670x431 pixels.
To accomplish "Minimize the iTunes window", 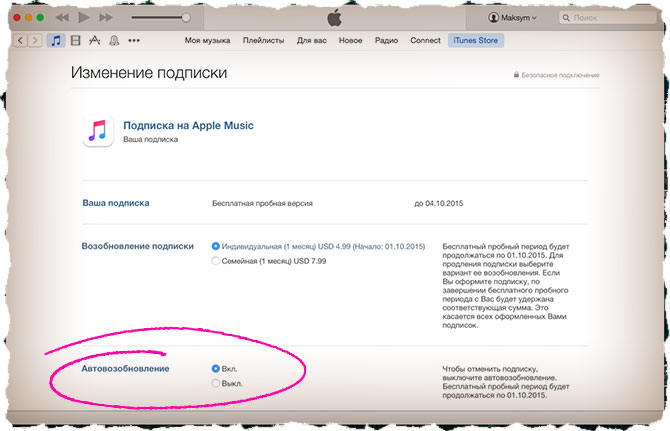I will click(28, 18).
